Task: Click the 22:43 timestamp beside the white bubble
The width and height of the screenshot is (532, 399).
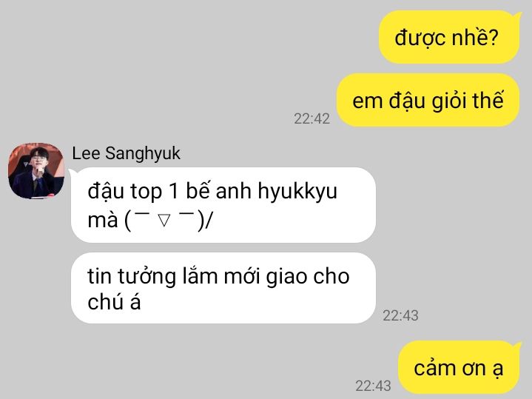Action: pos(400,316)
